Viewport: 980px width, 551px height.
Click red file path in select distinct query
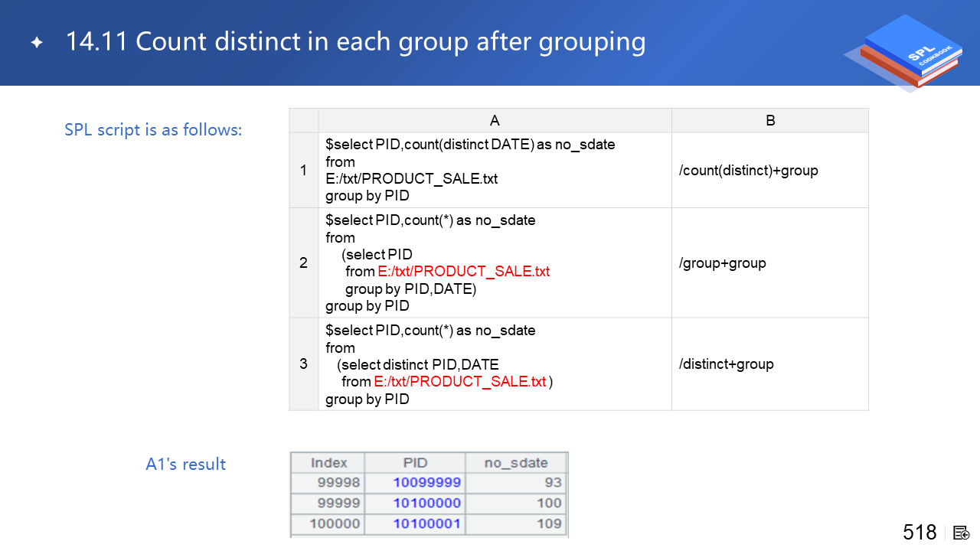click(459, 382)
